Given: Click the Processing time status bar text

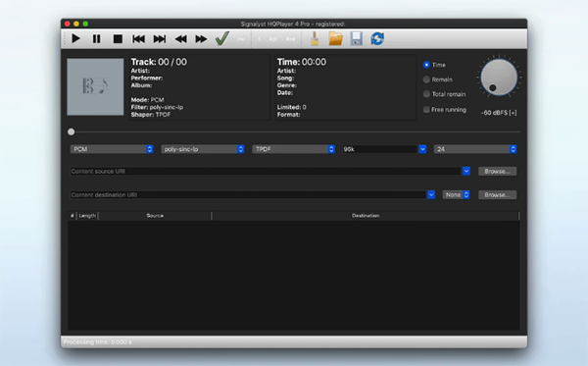Looking at the screenshot, I should (x=97, y=342).
